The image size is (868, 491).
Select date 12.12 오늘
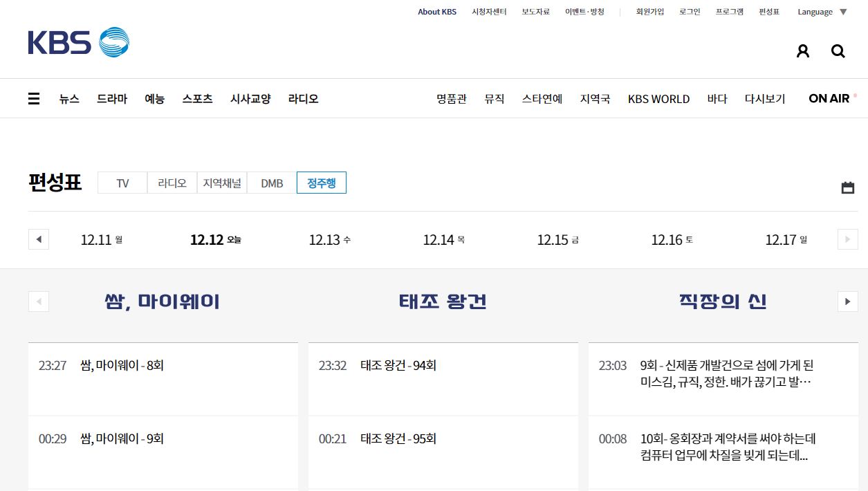(216, 240)
